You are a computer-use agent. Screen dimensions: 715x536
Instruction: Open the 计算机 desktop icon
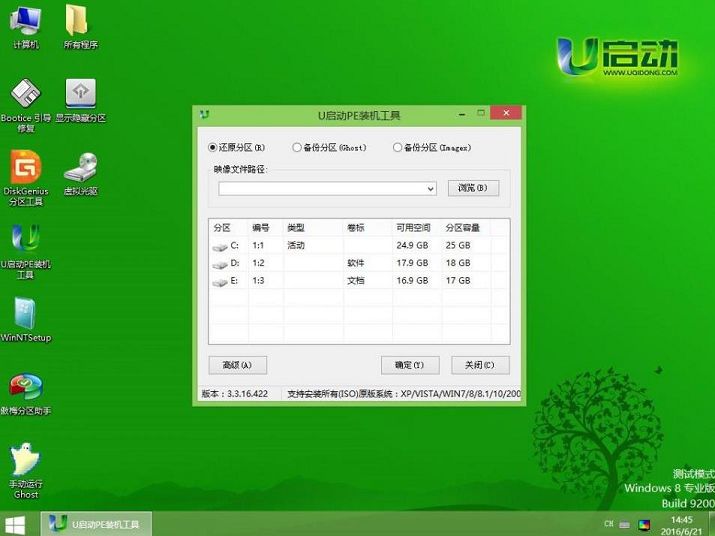pos(26,27)
